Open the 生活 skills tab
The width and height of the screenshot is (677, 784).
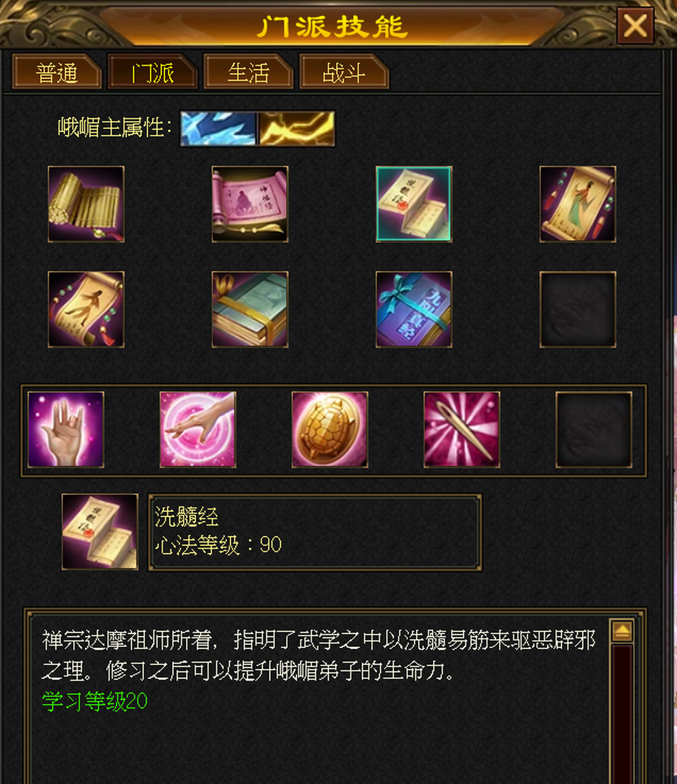pos(248,73)
